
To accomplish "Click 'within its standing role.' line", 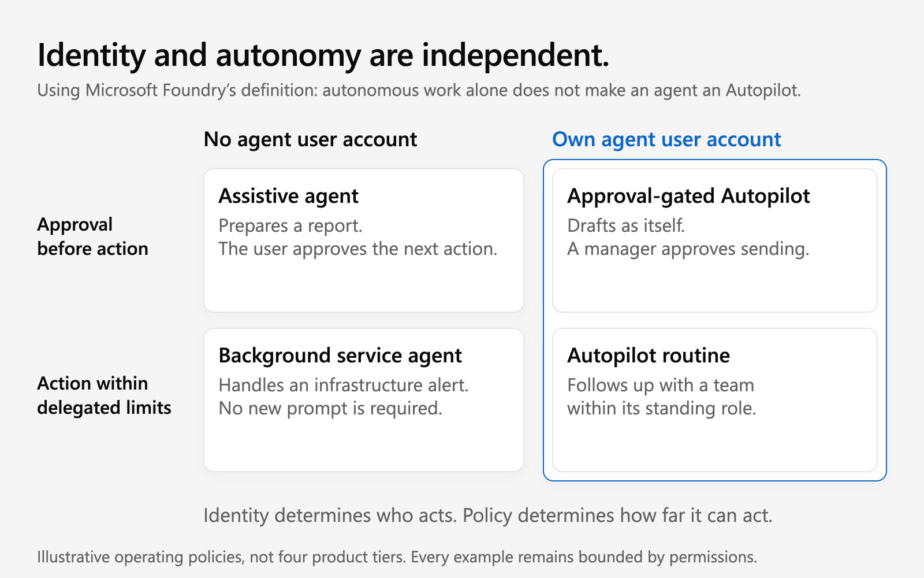I will 661,409.
